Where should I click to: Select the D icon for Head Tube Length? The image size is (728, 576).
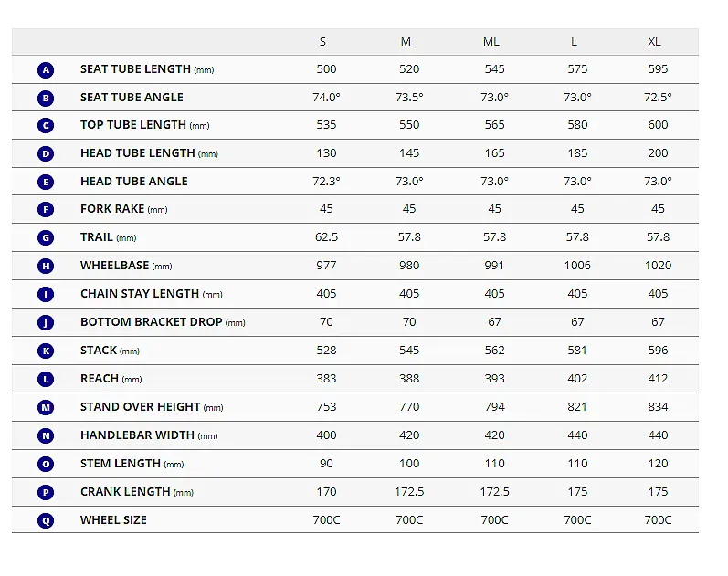[46, 153]
